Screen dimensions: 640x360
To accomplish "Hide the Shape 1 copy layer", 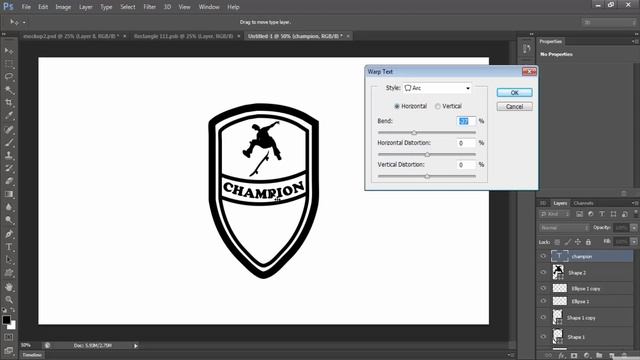I will (543, 318).
